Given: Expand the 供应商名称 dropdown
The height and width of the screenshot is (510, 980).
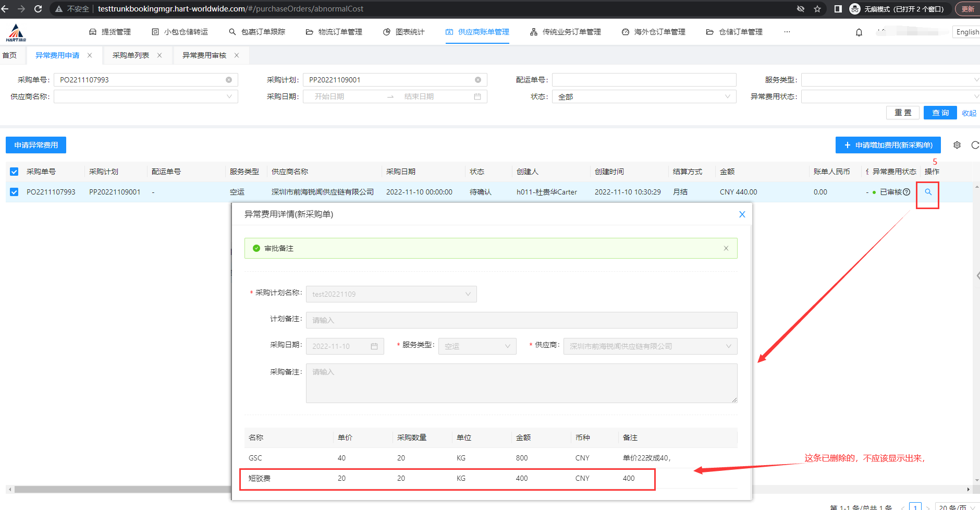Looking at the screenshot, I should click(146, 96).
